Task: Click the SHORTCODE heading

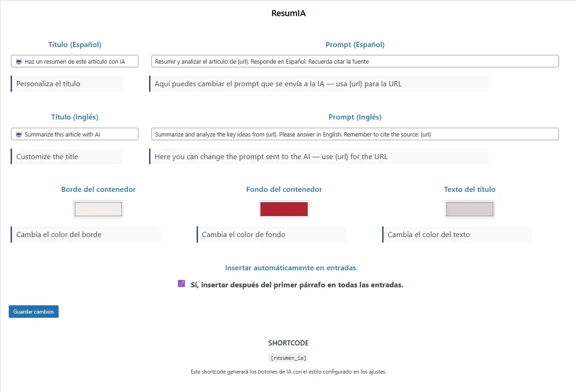Action: 288,343
